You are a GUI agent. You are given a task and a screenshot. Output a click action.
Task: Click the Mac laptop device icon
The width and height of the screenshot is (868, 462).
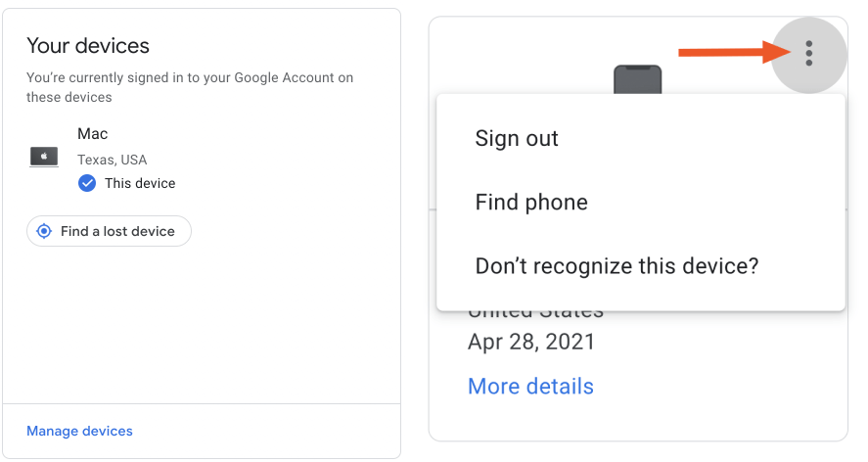(x=44, y=157)
